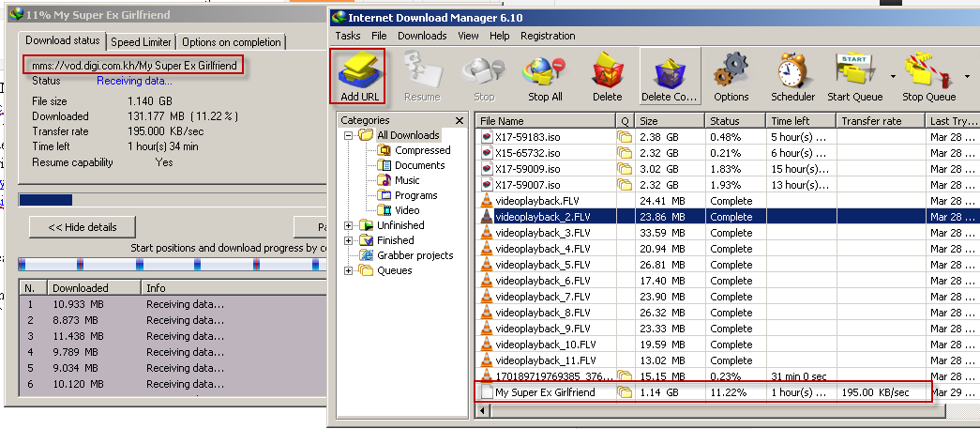Open the Scheduler clock icon

pos(793,76)
